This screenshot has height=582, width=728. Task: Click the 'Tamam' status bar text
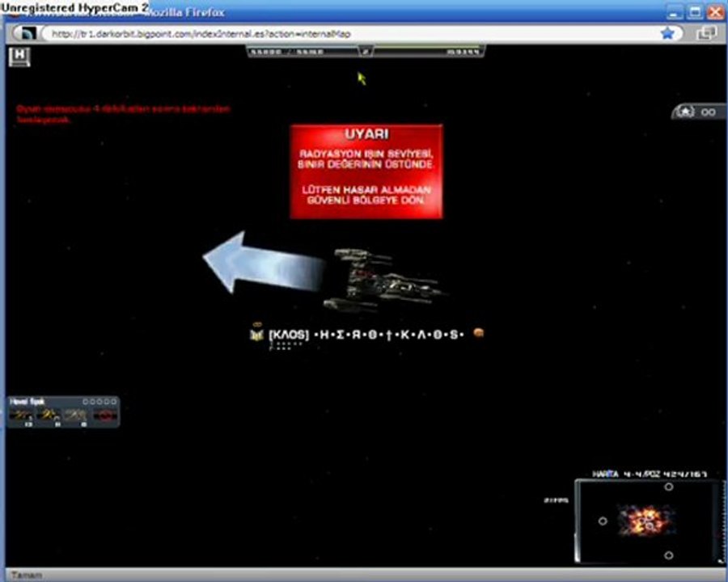(x=27, y=576)
